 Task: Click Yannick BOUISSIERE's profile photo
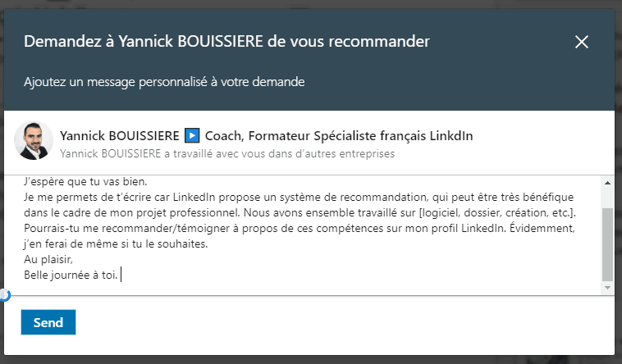coord(34,141)
